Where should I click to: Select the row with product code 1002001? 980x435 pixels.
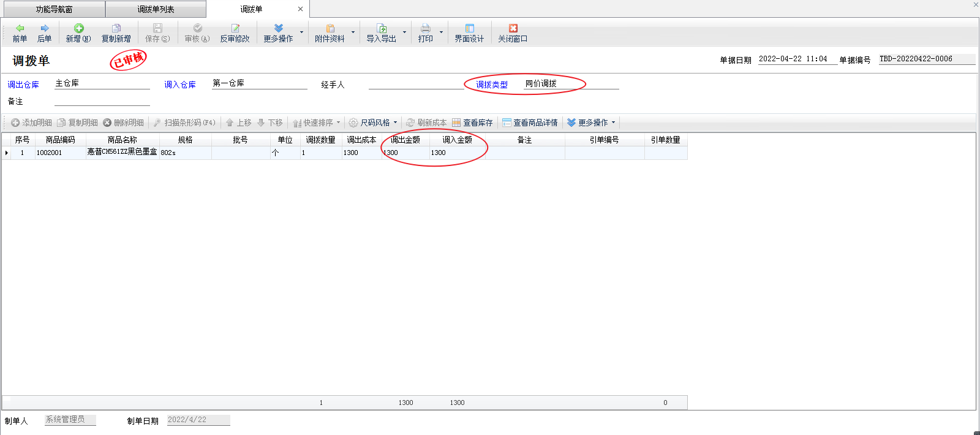point(49,153)
